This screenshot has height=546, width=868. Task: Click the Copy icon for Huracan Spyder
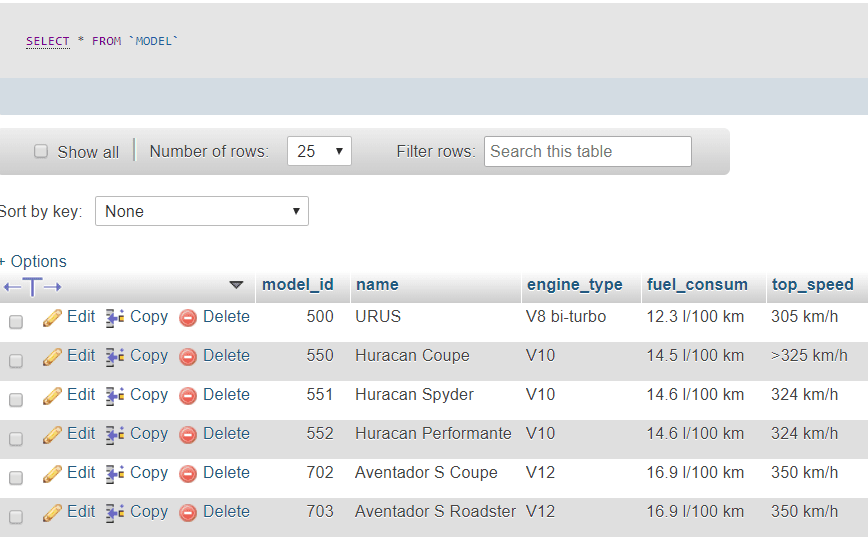click(115, 396)
